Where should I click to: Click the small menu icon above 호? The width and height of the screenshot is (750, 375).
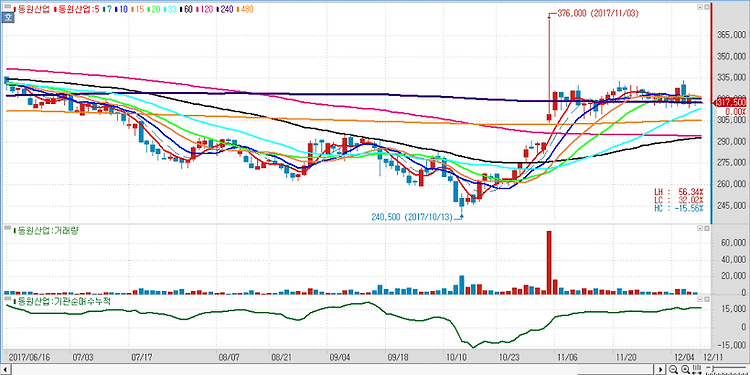click(8, 7)
